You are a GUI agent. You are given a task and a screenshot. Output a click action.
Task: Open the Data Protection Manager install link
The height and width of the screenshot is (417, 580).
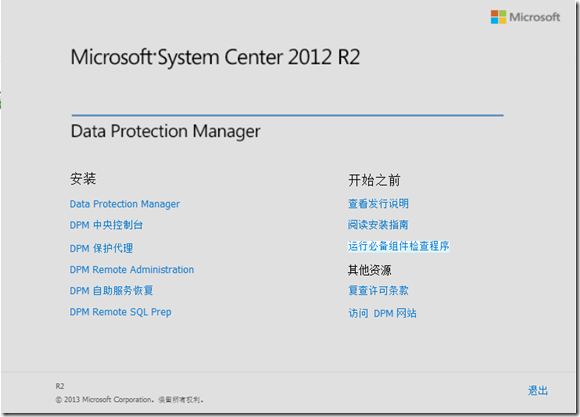(125, 204)
